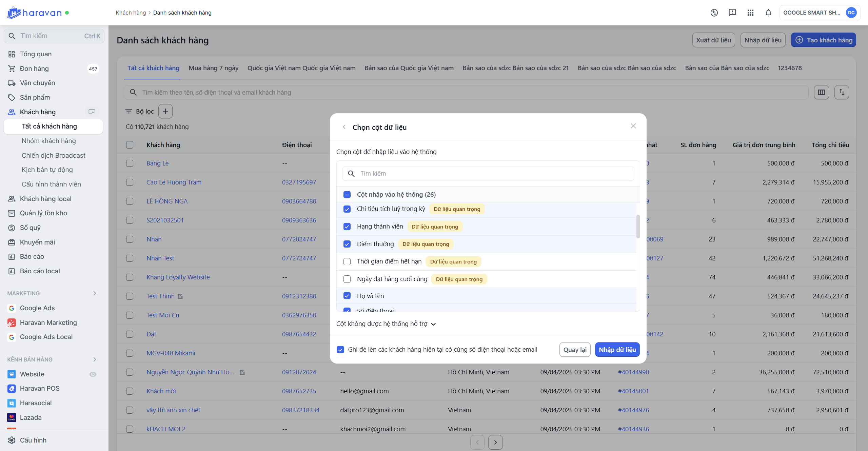Open the column display settings icon

pos(821,92)
